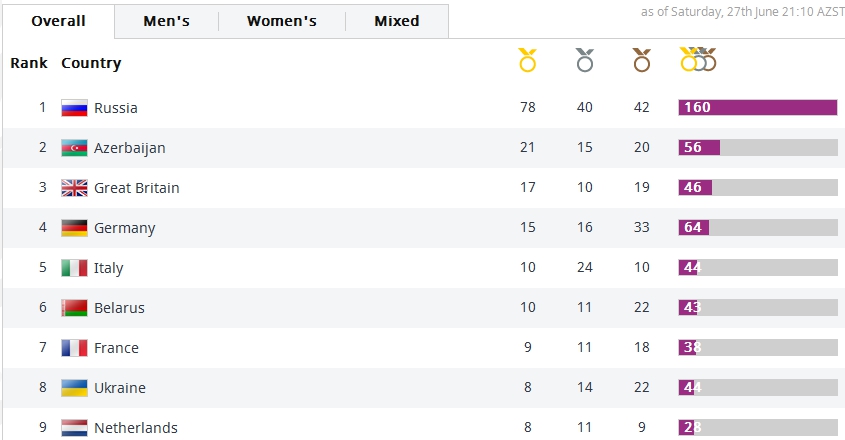Click Russia's 160 total medals bar
845x440 pixels.
coord(757,108)
